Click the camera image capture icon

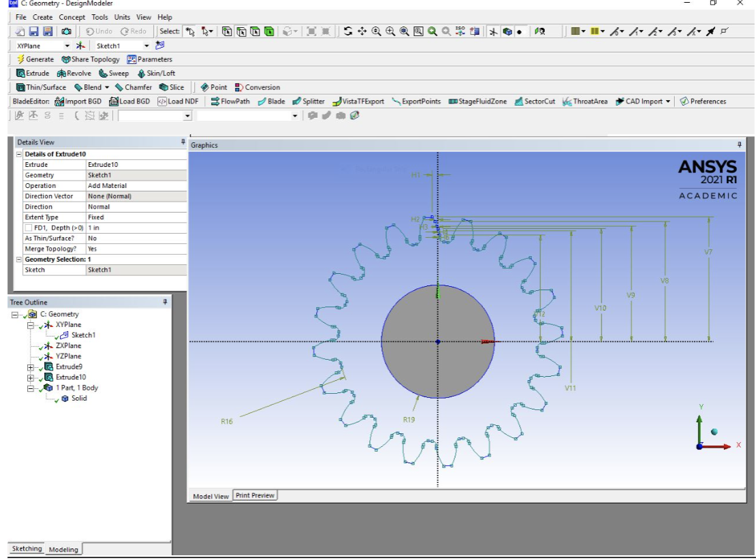[x=66, y=31]
